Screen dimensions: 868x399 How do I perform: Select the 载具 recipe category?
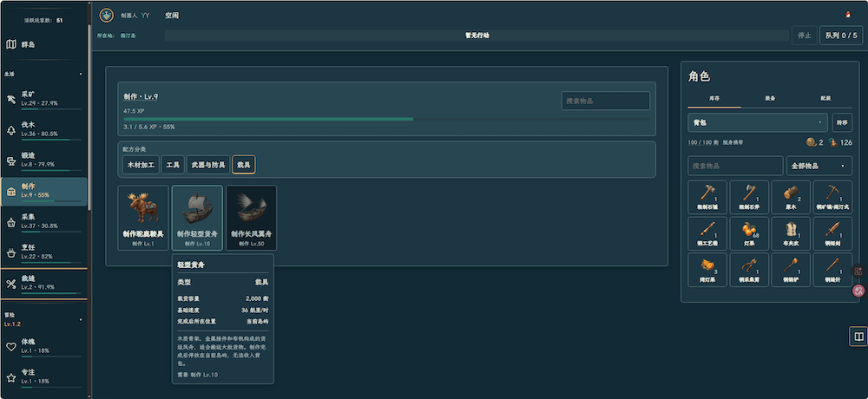click(x=244, y=165)
